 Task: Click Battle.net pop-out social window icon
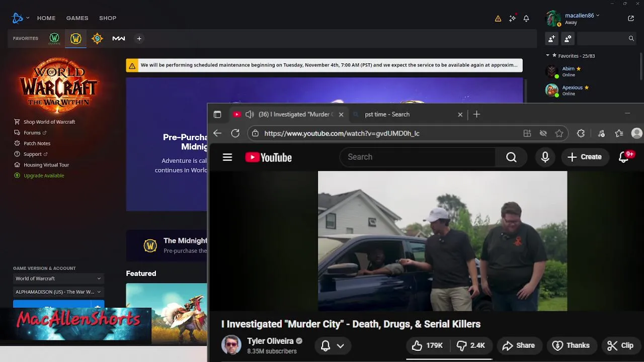(631, 18)
